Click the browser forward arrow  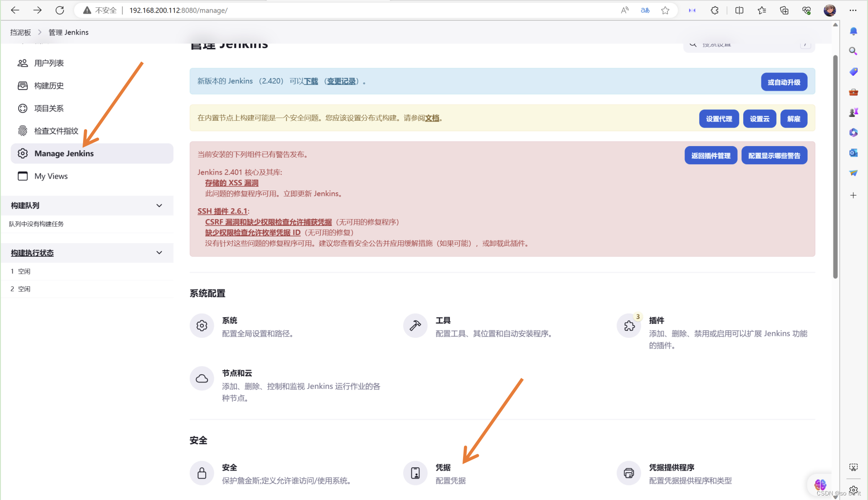point(37,10)
